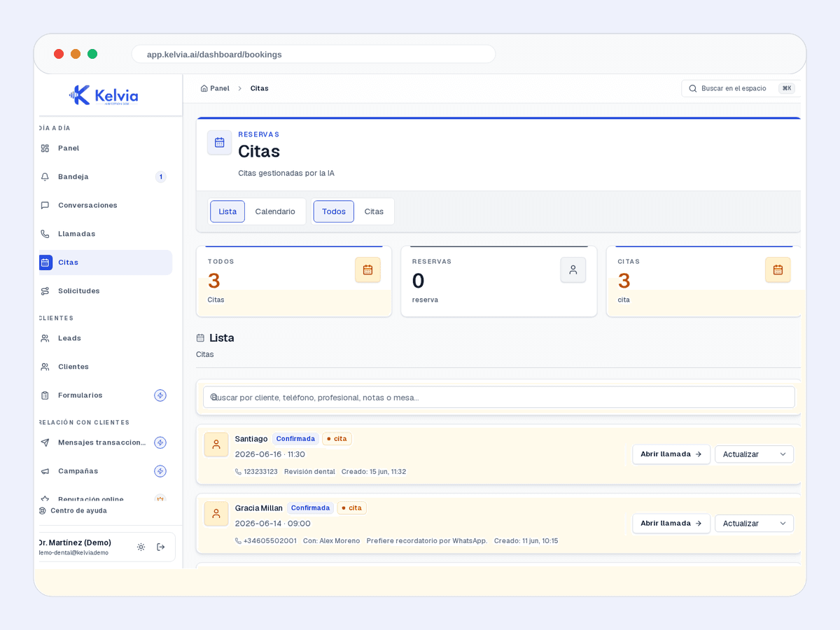
Task: Click the Mensajes paper plane icon
Action: pos(45,442)
